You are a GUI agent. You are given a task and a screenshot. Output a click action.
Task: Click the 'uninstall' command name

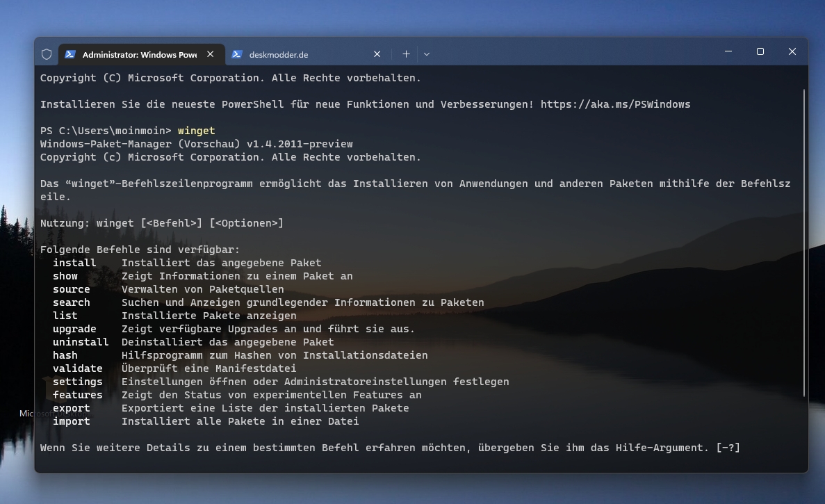click(81, 342)
